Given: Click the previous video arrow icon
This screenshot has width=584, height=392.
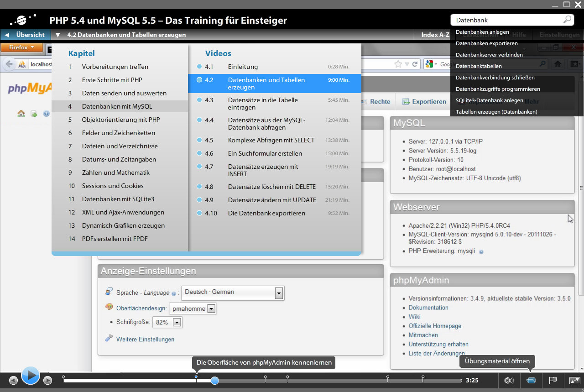Looking at the screenshot, I should coord(13,380).
